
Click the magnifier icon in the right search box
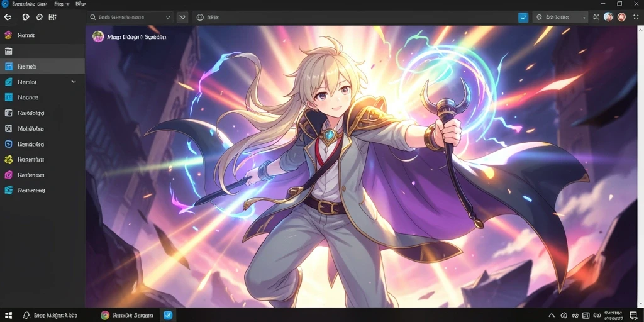pyautogui.click(x=539, y=17)
